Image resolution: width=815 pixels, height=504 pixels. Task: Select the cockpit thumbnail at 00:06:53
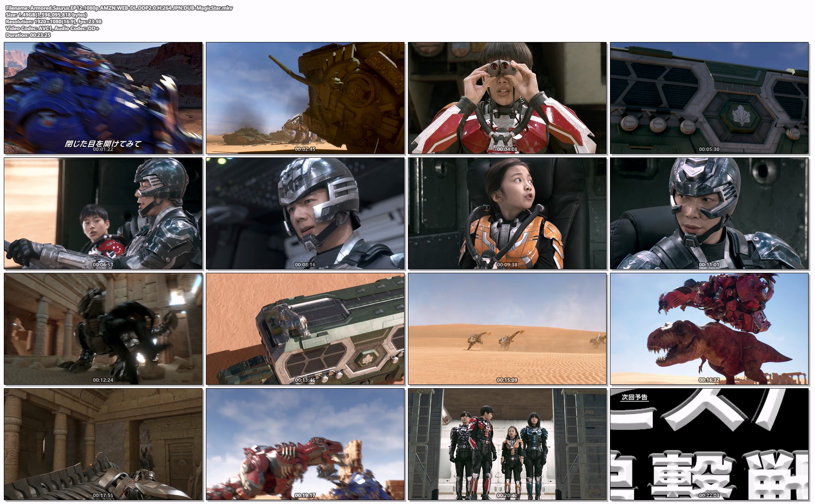(103, 213)
